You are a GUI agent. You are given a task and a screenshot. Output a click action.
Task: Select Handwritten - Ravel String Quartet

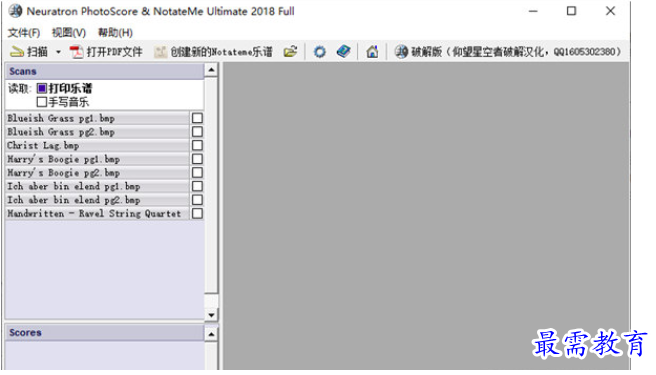97,213
